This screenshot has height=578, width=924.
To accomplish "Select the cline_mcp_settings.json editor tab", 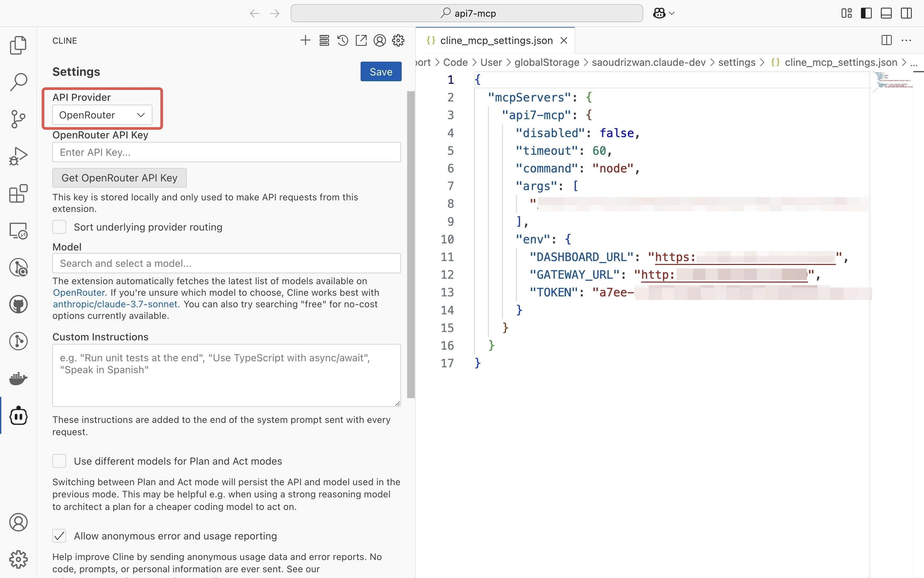I will coord(496,40).
